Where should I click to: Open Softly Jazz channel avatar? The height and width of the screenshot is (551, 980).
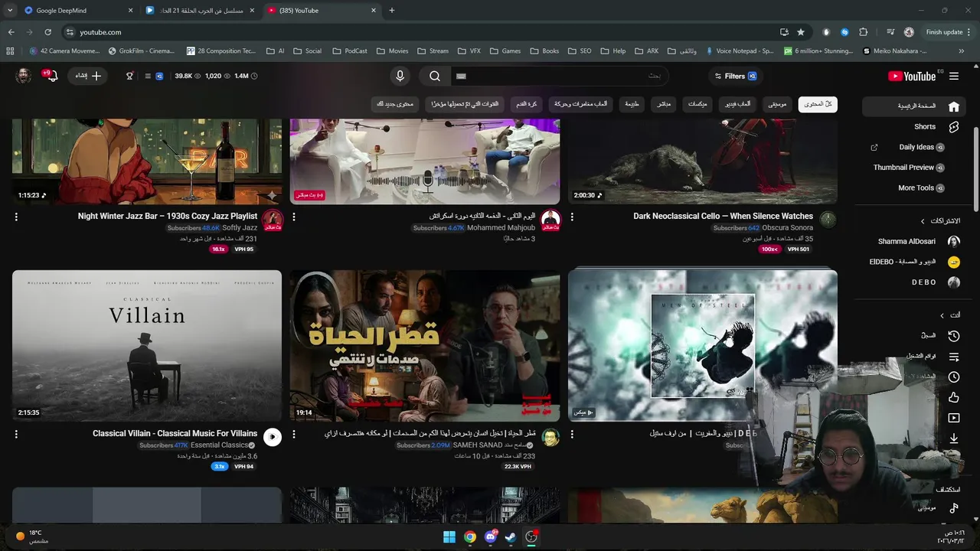[x=272, y=220]
